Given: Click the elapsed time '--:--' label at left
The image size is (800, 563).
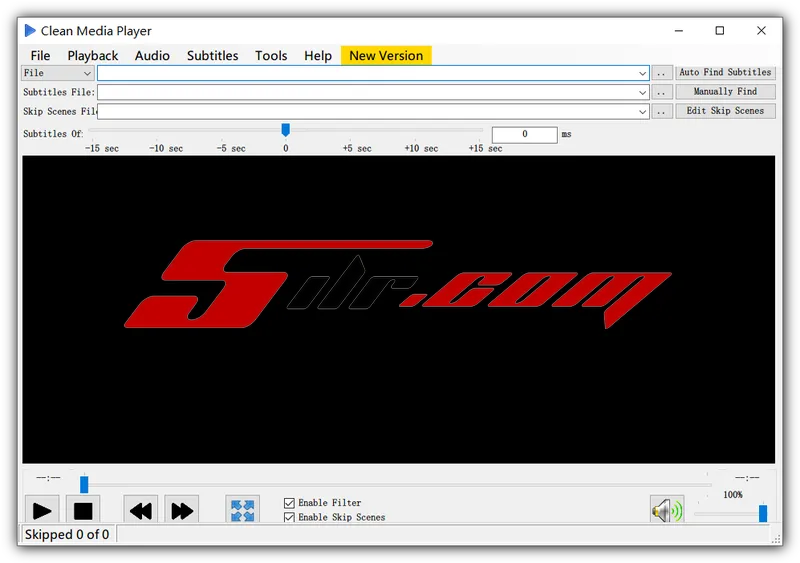Looking at the screenshot, I should 48,478.
